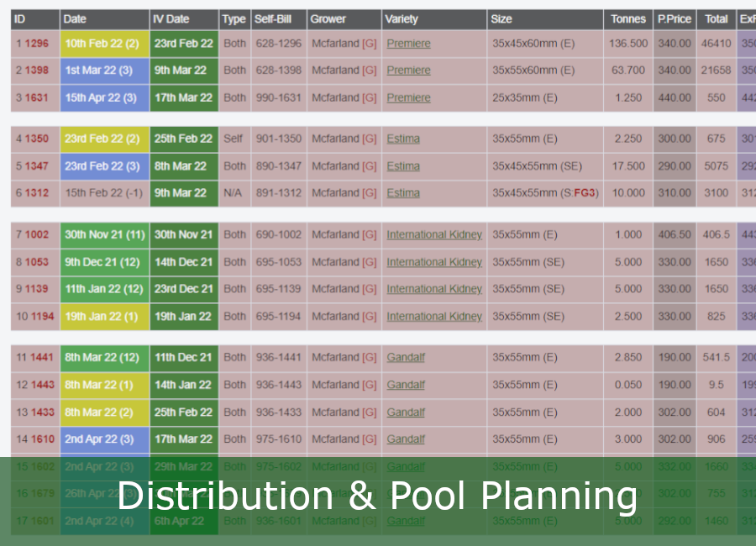Sort by the Date column header
Viewport: 756px width, 546px height.
(76, 19)
